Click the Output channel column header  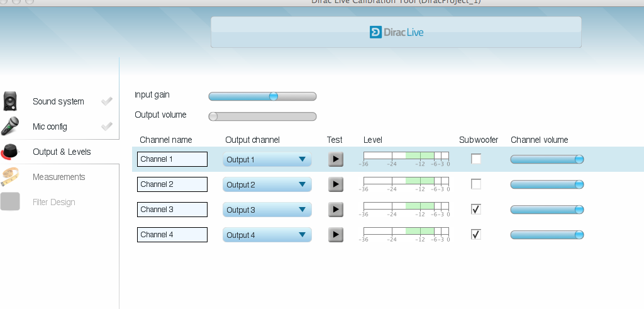tap(252, 140)
